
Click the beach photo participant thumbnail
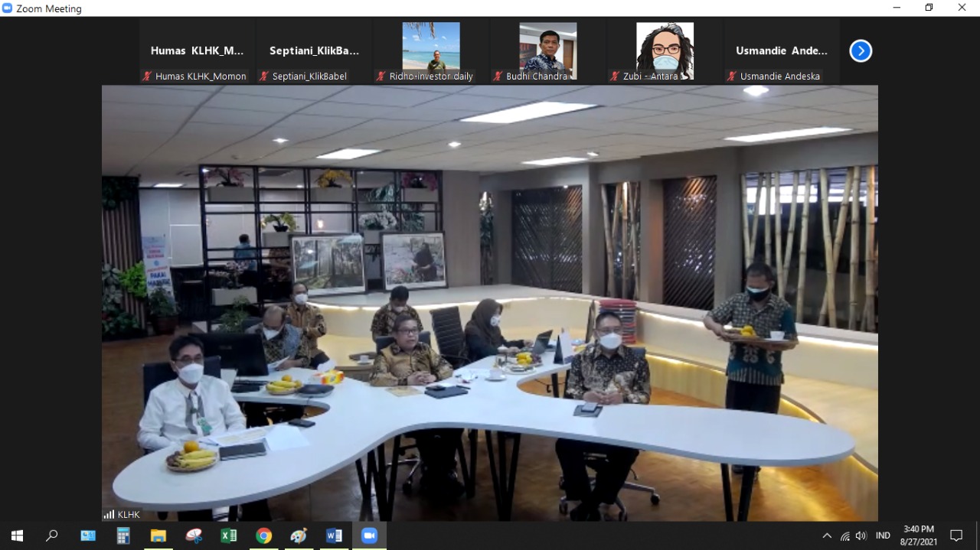point(431,46)
